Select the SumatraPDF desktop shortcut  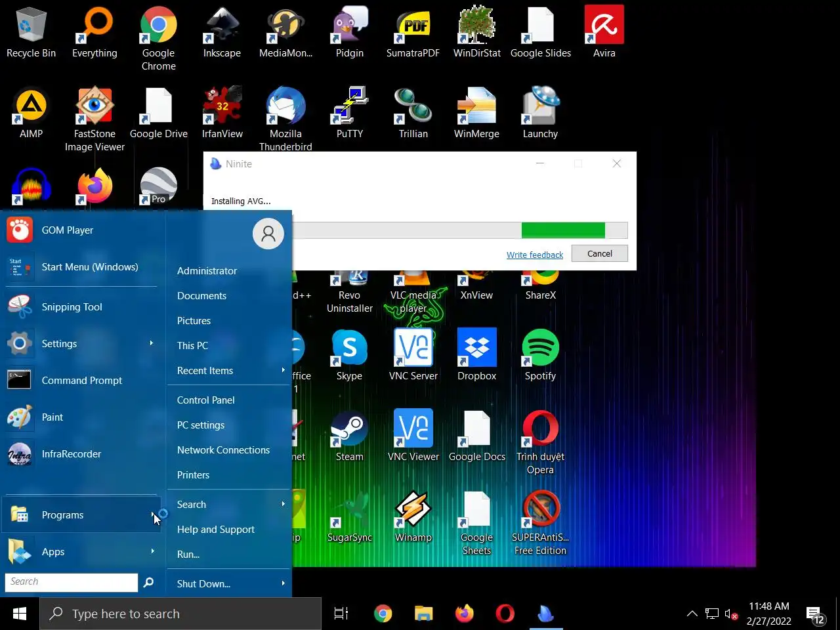(413, 33)
